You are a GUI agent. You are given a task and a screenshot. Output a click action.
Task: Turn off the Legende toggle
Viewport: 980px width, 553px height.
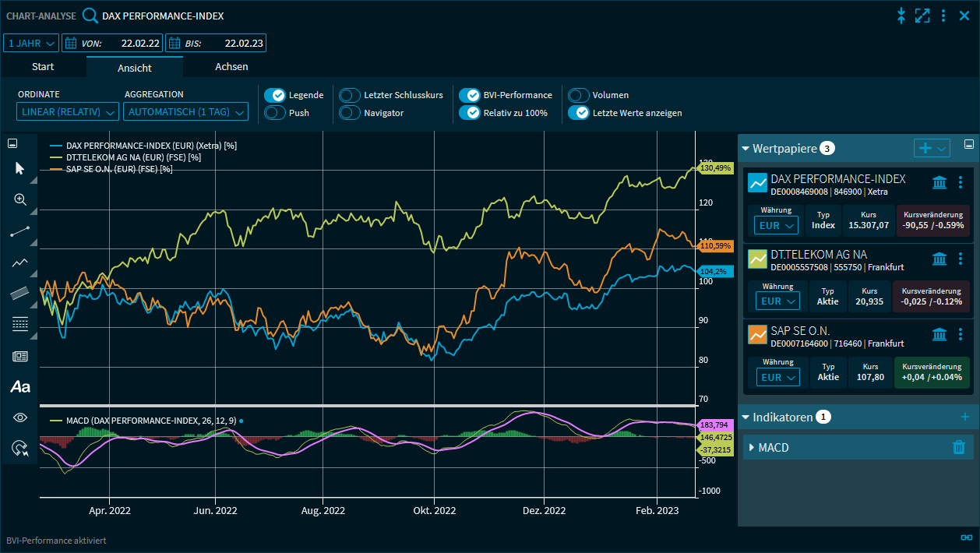[275, 95]
